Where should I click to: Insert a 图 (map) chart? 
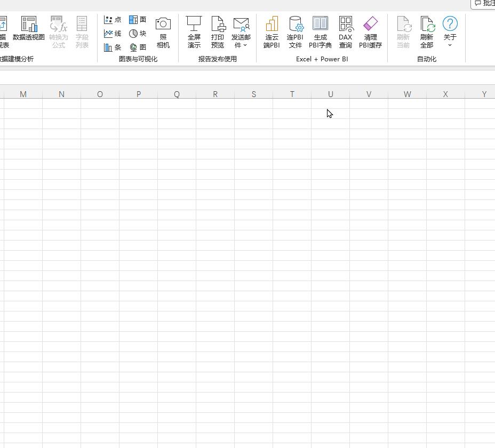point(137,47)
